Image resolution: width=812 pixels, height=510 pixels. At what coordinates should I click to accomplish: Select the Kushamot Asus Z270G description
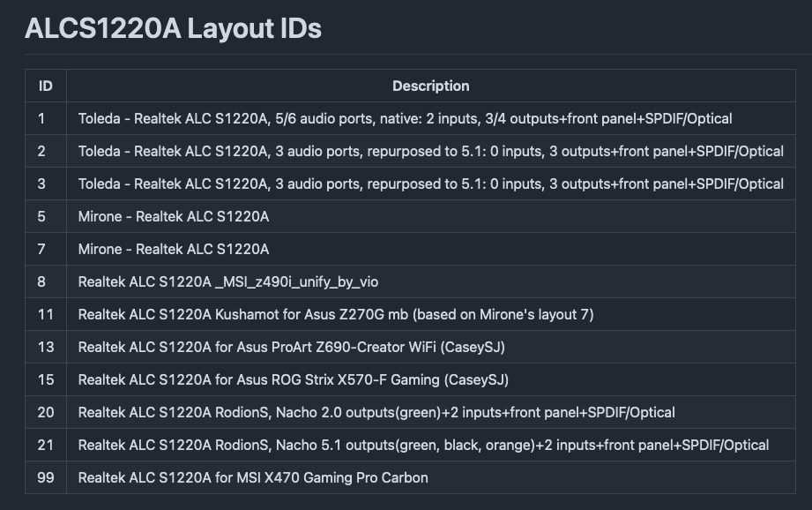(336, 315)
